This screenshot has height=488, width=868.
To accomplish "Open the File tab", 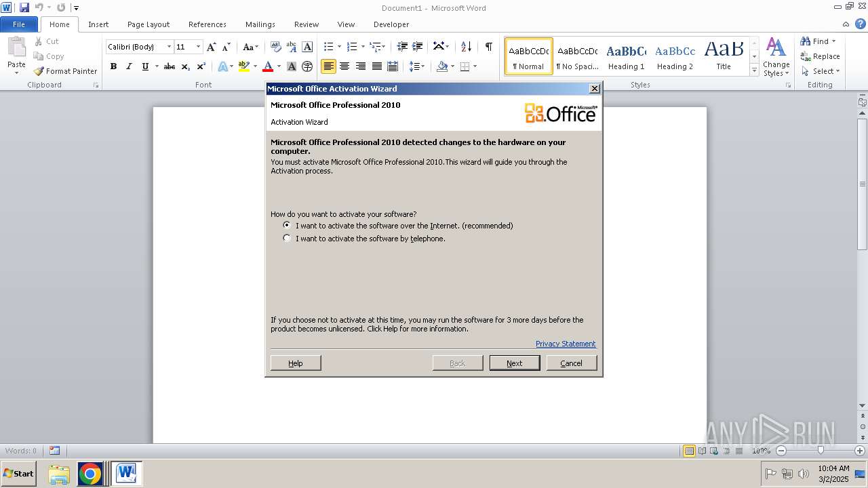I will coord(19,24).
